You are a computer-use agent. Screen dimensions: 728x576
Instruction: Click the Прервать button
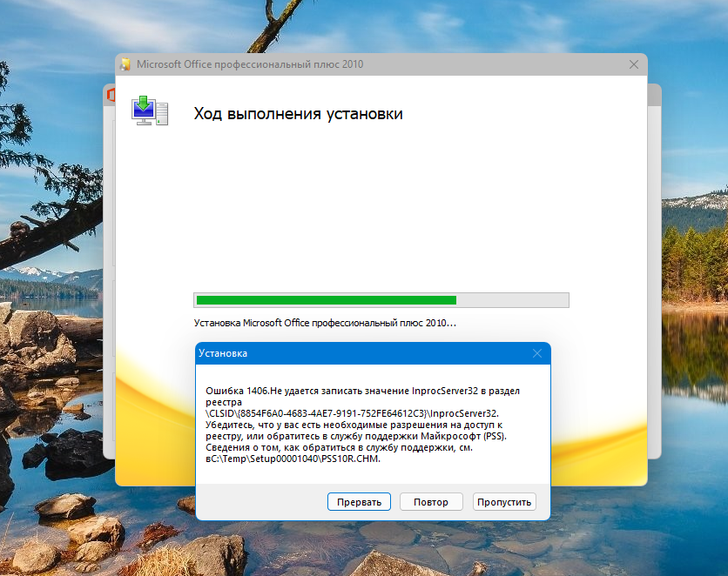pos(359,502)
